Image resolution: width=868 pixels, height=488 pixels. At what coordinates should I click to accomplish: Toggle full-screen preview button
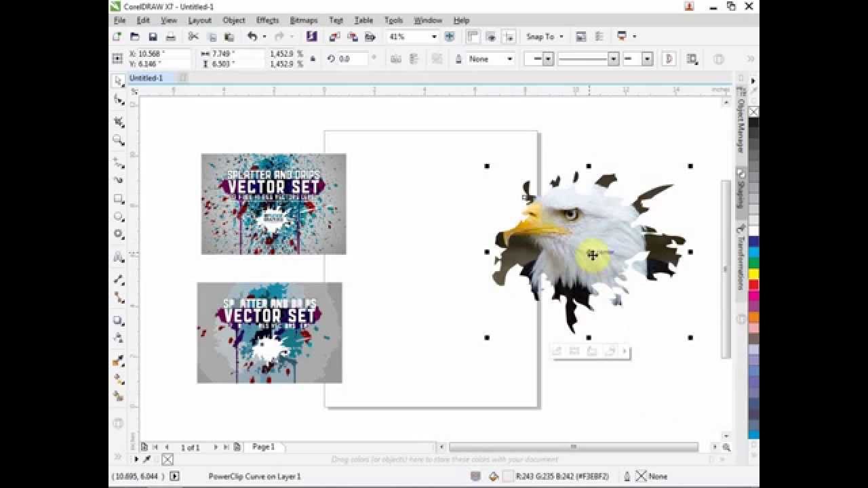450,37
